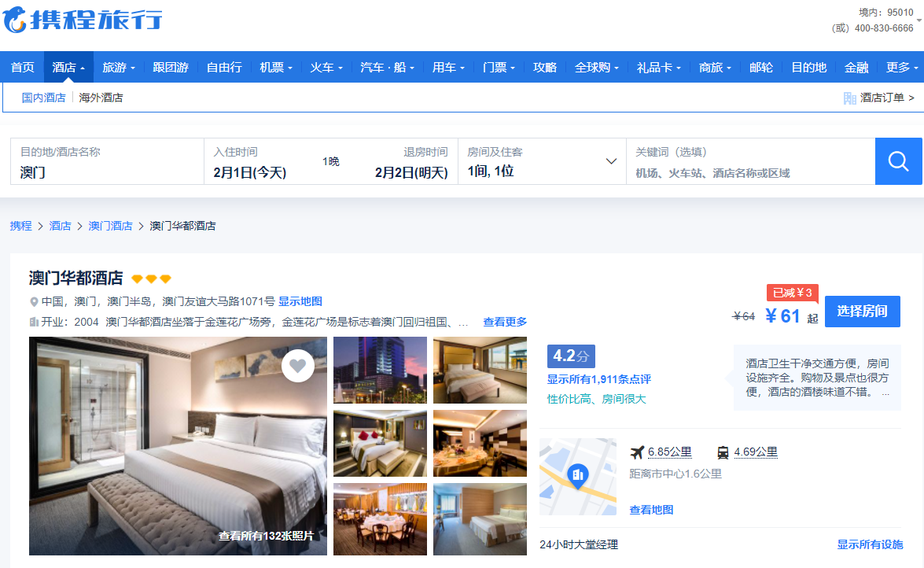Image resolution: width=924 pixels, height=568 pixels.
Task: Open the 机票 dropdown menu
Action: click(x=276, y=67)
